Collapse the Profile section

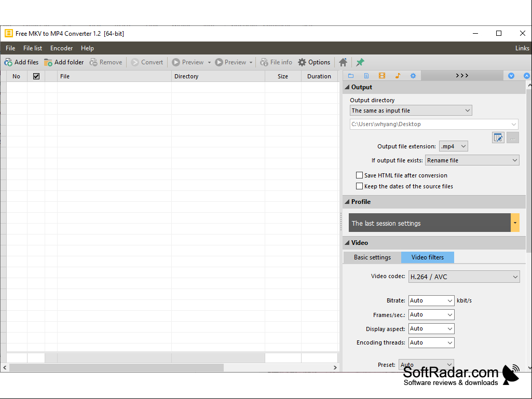347,201
